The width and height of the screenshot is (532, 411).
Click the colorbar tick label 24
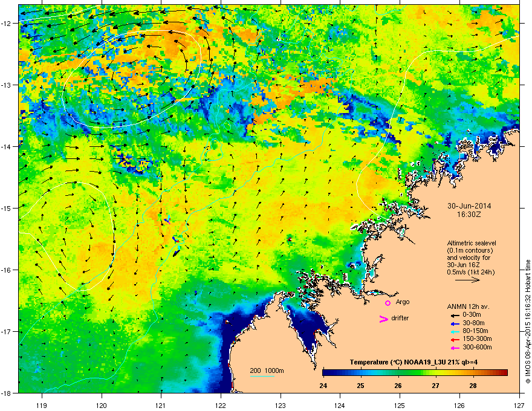323,386
